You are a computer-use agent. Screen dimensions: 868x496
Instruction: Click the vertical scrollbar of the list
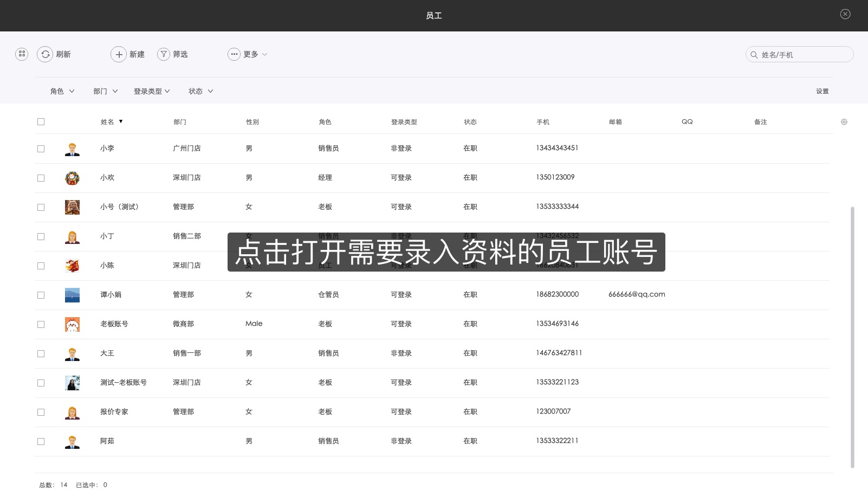[853, 337]
